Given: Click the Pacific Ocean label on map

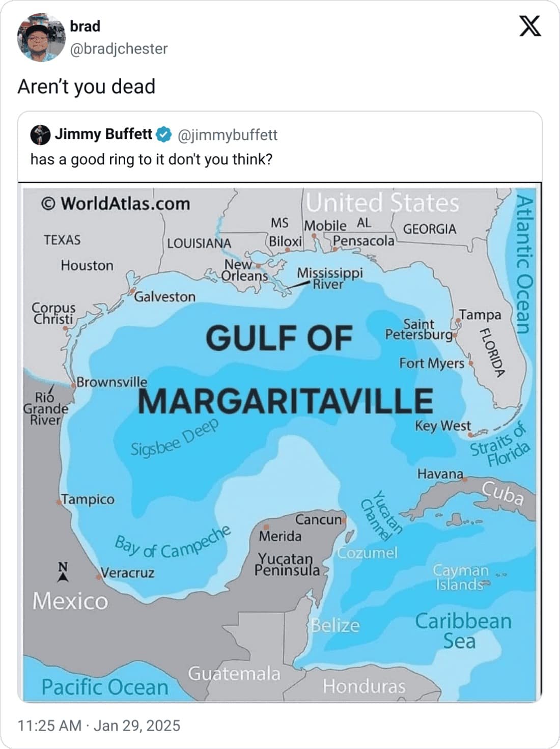Looking at the screenshot, I should tap(105, 687).
